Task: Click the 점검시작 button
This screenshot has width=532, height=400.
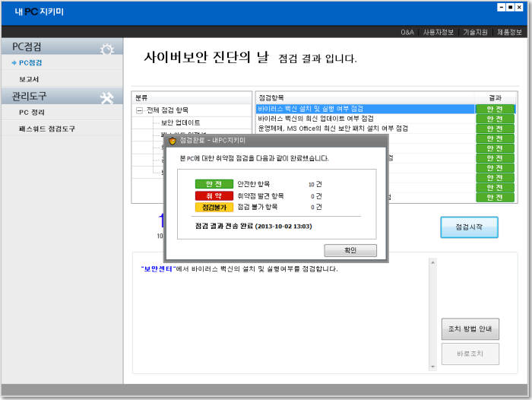Action: 469,227
